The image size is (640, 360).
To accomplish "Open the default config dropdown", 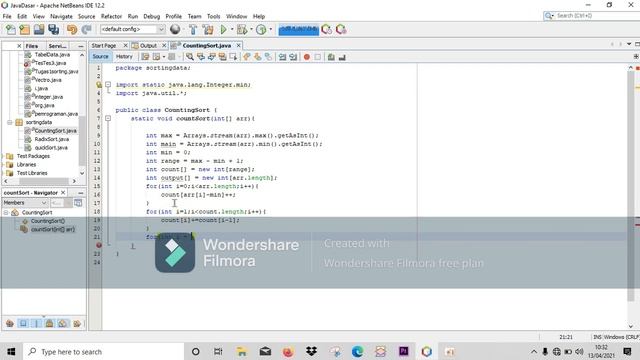I will click(x=132, y=29).
